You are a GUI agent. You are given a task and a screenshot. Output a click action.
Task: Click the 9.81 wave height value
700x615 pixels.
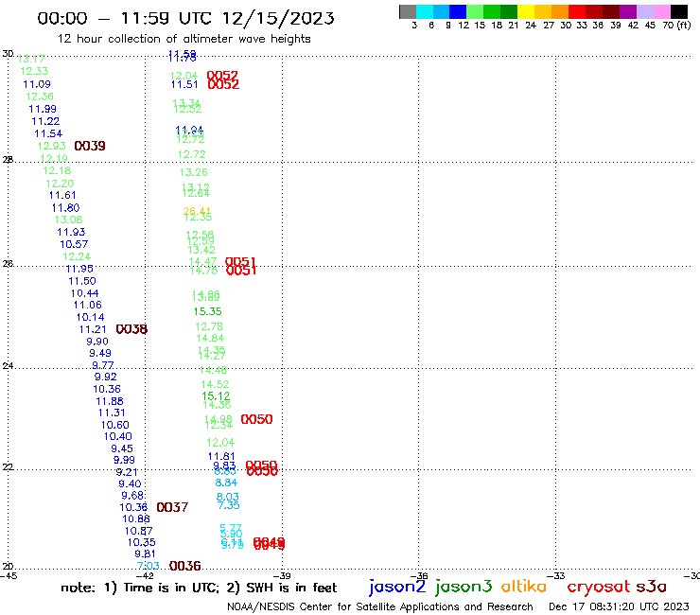click(145, 553)
